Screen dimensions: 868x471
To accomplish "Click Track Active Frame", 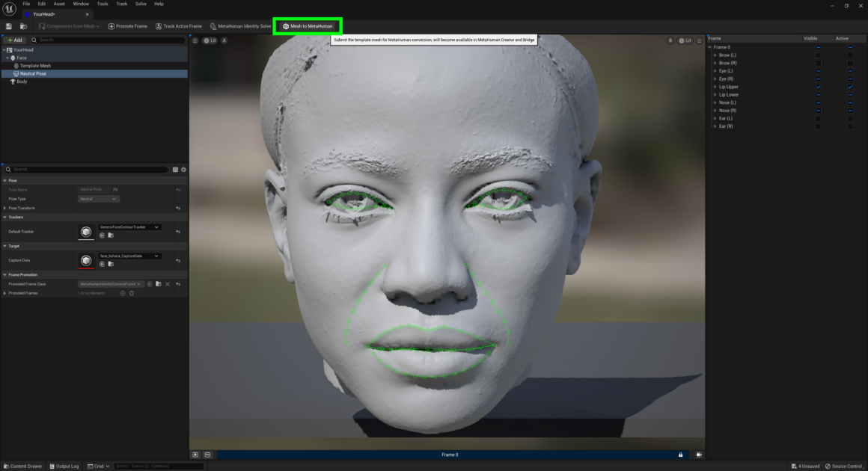I will (x=179, y=26).
